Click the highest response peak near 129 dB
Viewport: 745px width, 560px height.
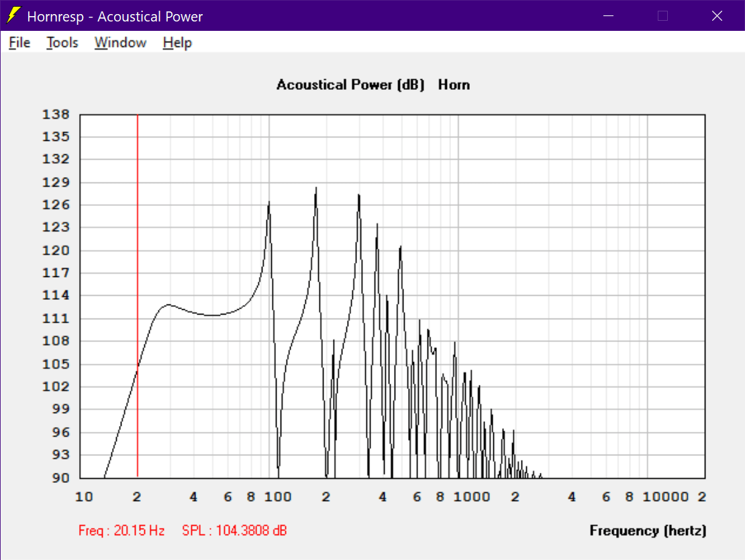(x=316, y=189)
